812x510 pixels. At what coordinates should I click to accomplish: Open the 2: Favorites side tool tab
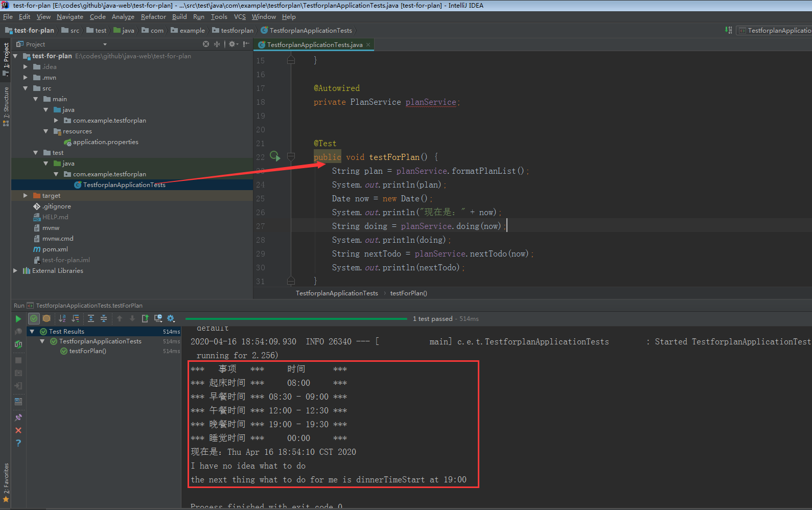click(6, 482)
